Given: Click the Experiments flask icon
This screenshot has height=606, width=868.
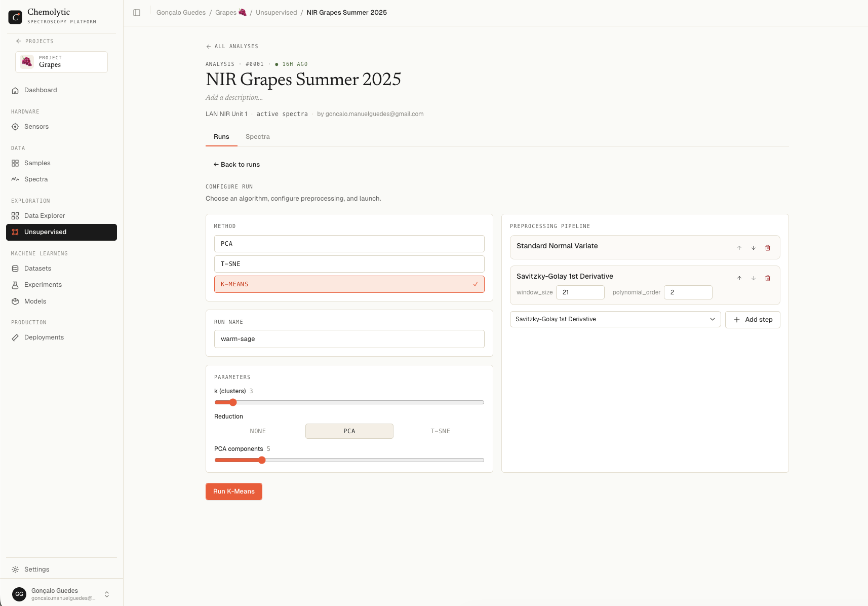Looking at the screenshot, I should tap(15, 285).
